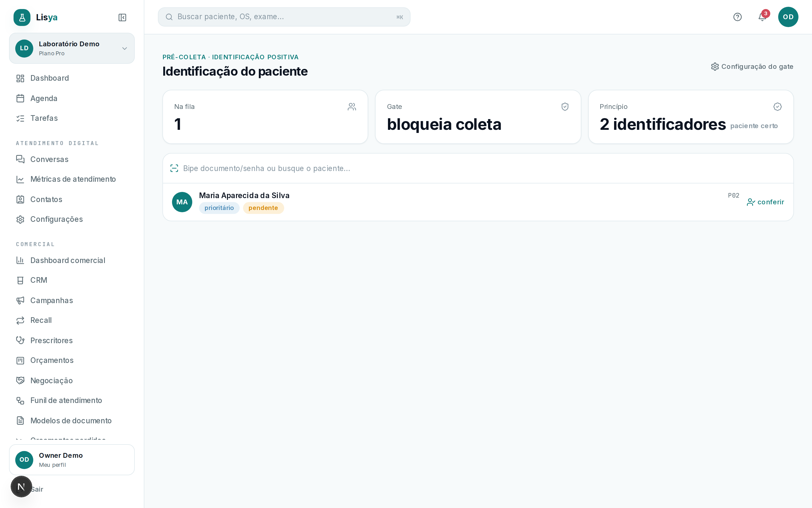Click the Contatos address book icon

tap(20, 200)
